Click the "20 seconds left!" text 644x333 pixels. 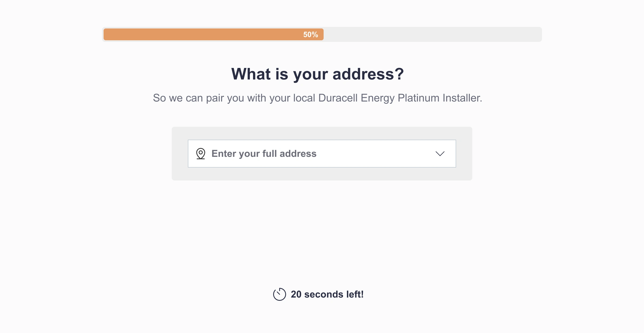point(327,294)
